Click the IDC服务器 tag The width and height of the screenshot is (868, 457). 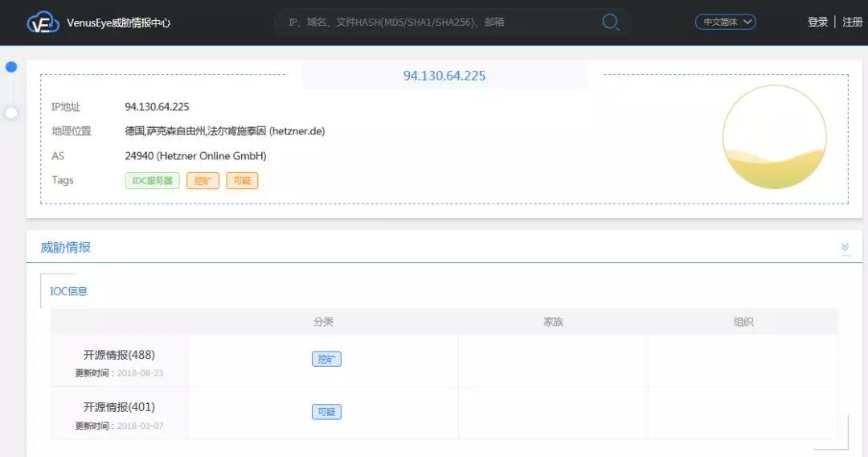point(152,181)
